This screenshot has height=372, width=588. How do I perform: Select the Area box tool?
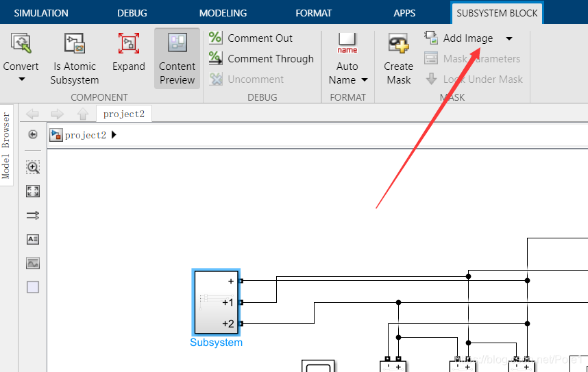tap(33, 287)
